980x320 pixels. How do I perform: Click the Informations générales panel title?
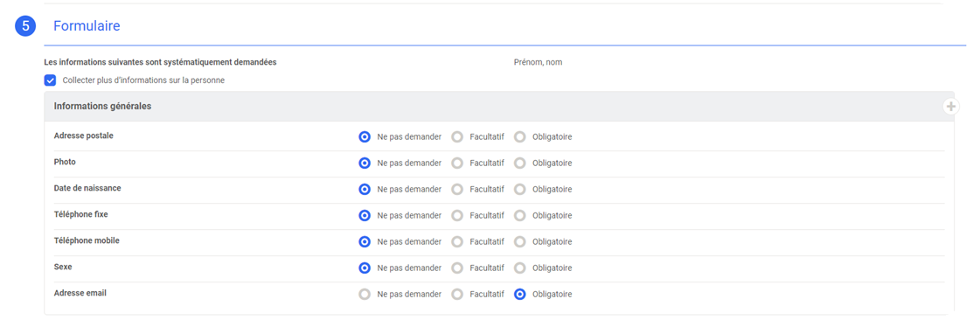[x=102, y=107]
